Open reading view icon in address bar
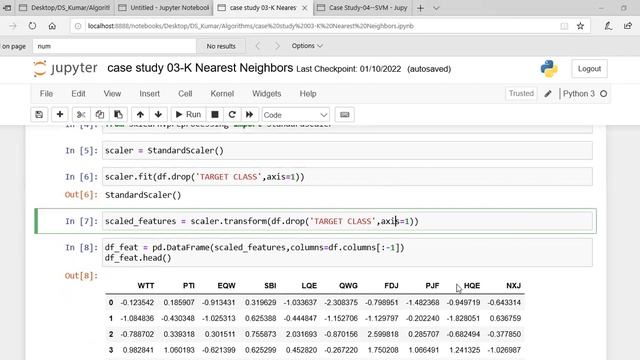The image size is (640, 360). pos(564,26)
